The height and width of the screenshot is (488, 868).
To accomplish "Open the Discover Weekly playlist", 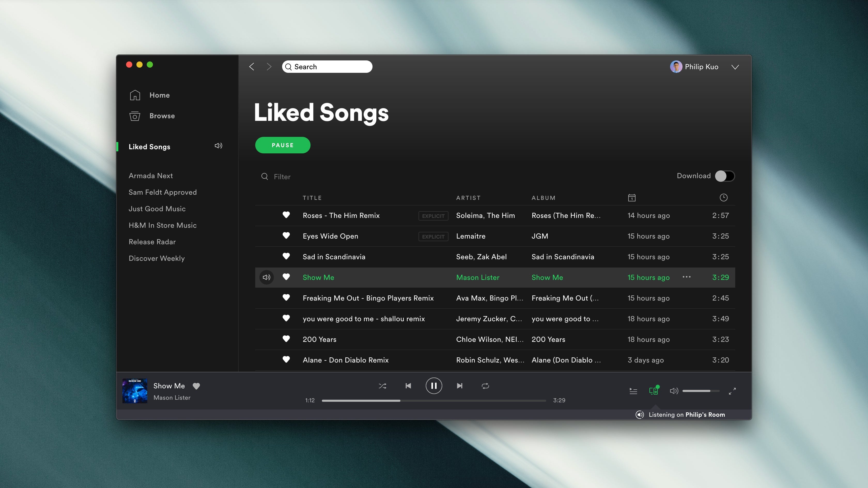I will [x=157, y=258].
